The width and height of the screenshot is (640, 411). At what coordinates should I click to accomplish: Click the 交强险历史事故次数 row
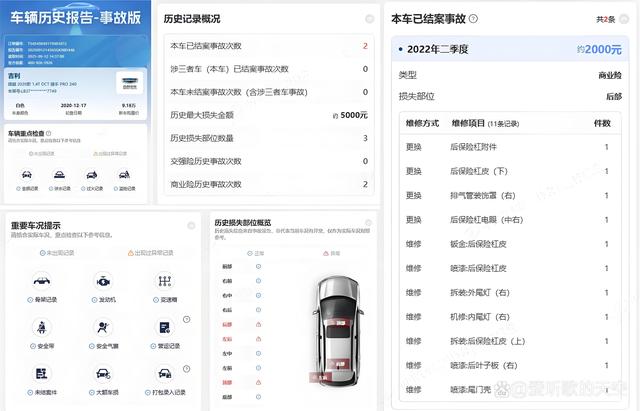(x=269, y=161)
